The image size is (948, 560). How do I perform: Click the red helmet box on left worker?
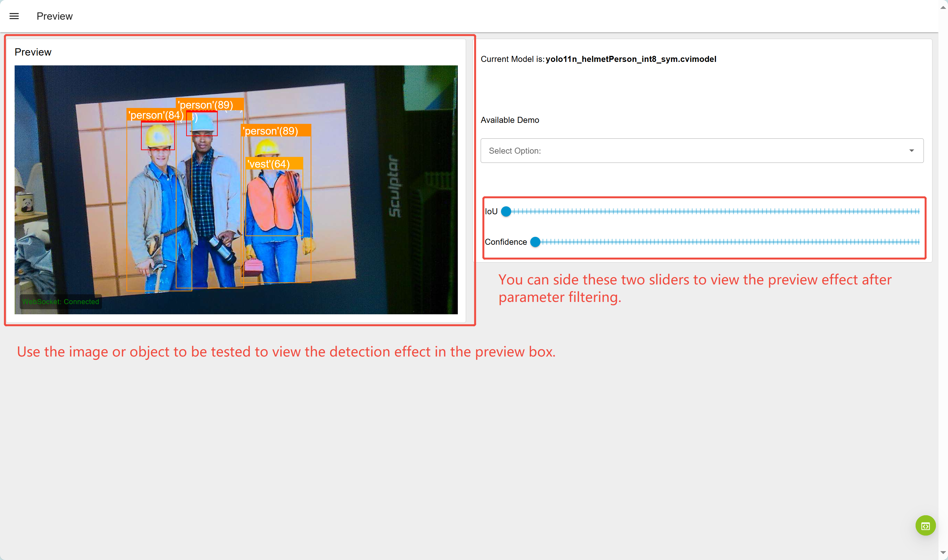(x=158, y=136)
